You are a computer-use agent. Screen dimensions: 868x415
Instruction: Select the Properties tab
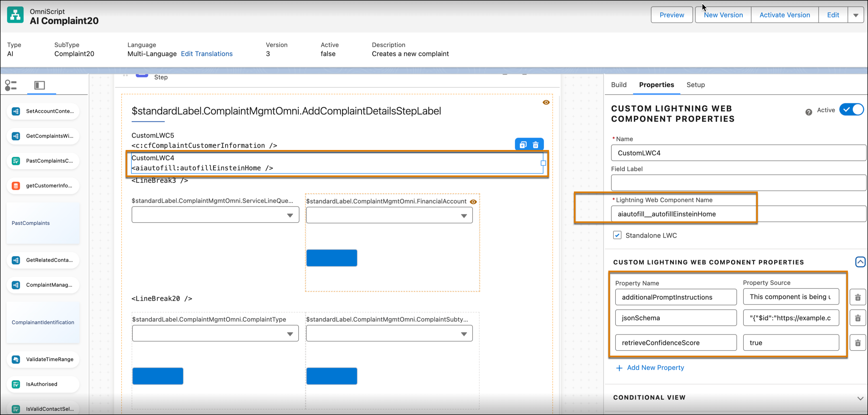pos(656,85)
